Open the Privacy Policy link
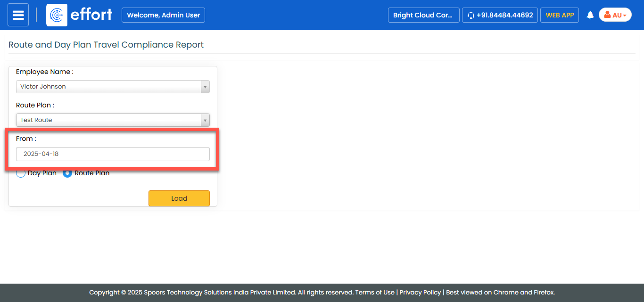 click(x=420, y=292)
